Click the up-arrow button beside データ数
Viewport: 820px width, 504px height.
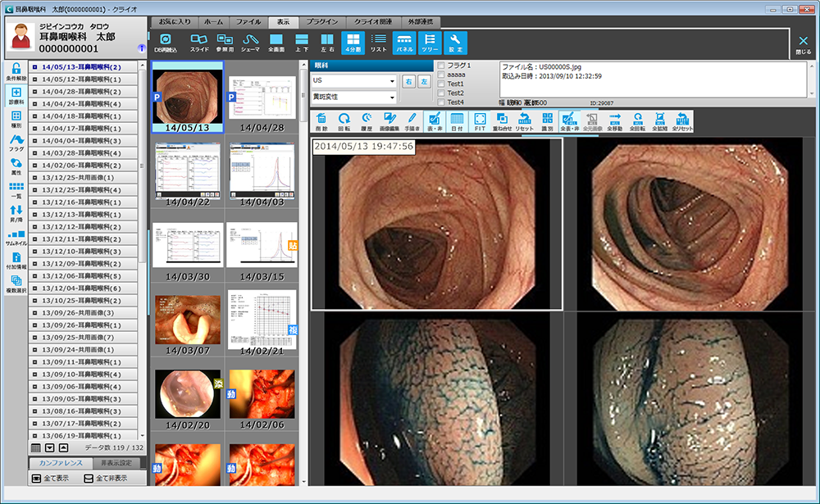(x=63, y=448)
